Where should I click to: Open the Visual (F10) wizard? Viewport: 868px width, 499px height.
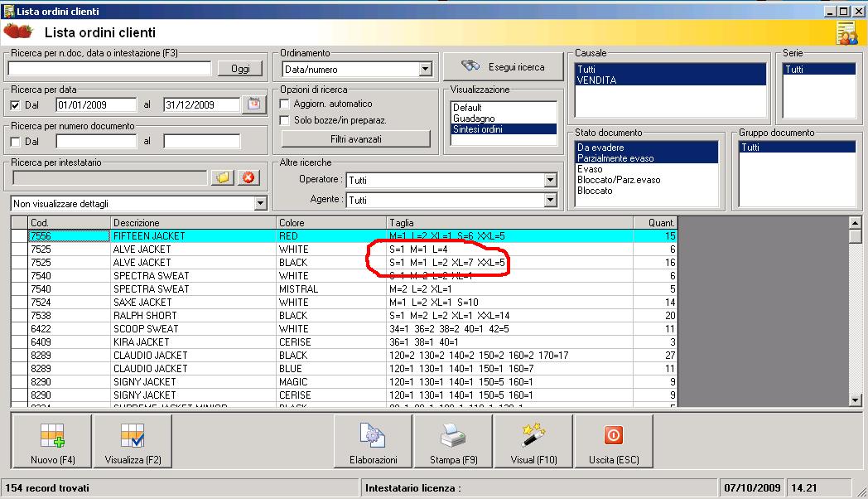pyautogui.click(x=533, y=441)
